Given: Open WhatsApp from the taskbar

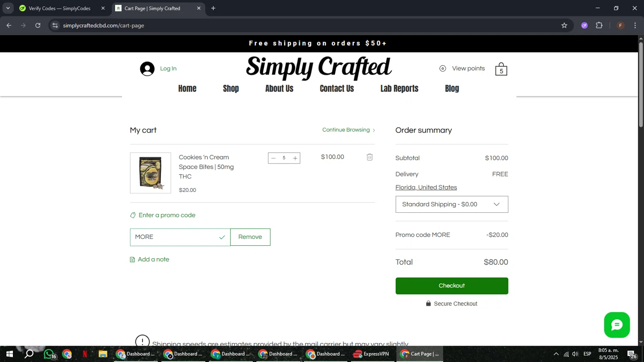Looking at the screenshot, I should (x=49, y=354).
